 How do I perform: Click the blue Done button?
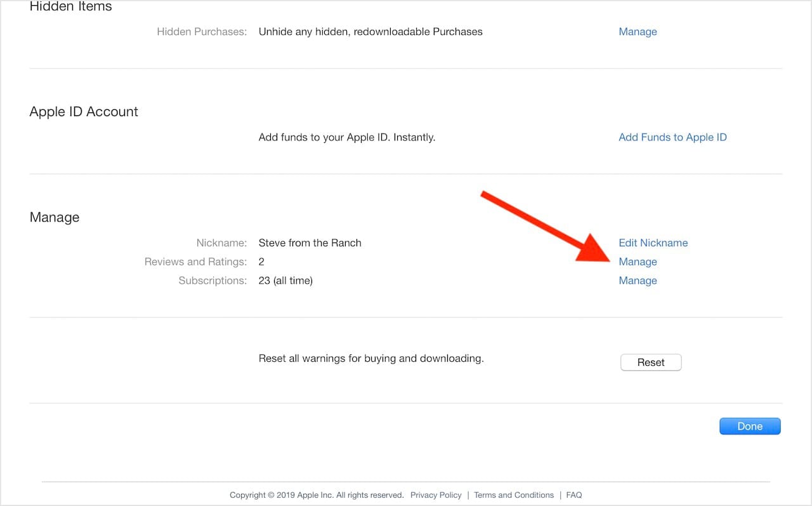pos(749,426)
